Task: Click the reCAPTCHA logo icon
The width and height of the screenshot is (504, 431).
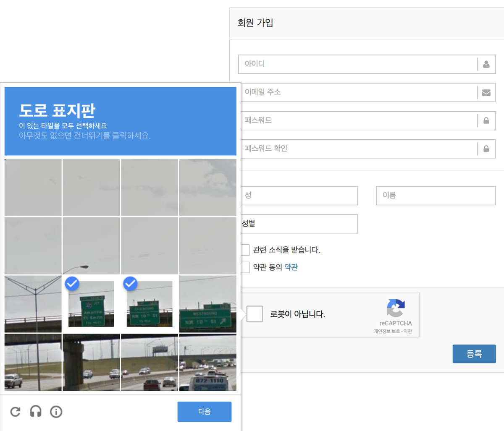Action: (396, 308)
